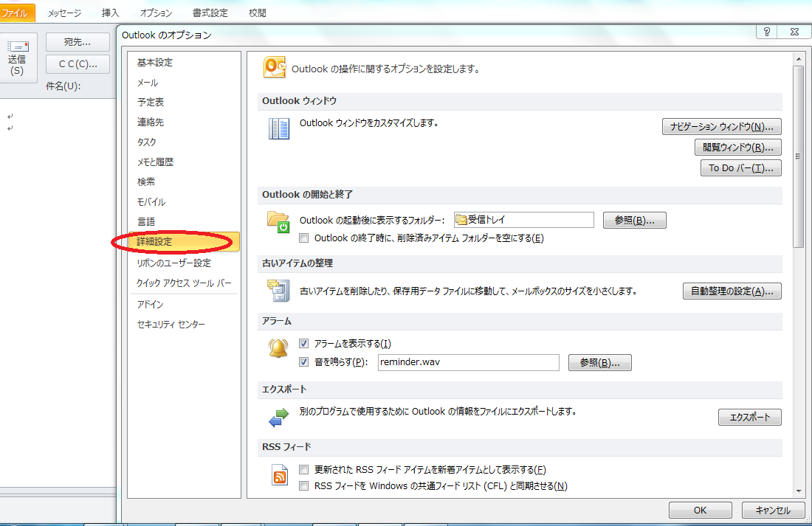Viewport: 812px width, 526px height.
Task: Open the ファイル ribbon tab
Action: (x=16, y=13)
